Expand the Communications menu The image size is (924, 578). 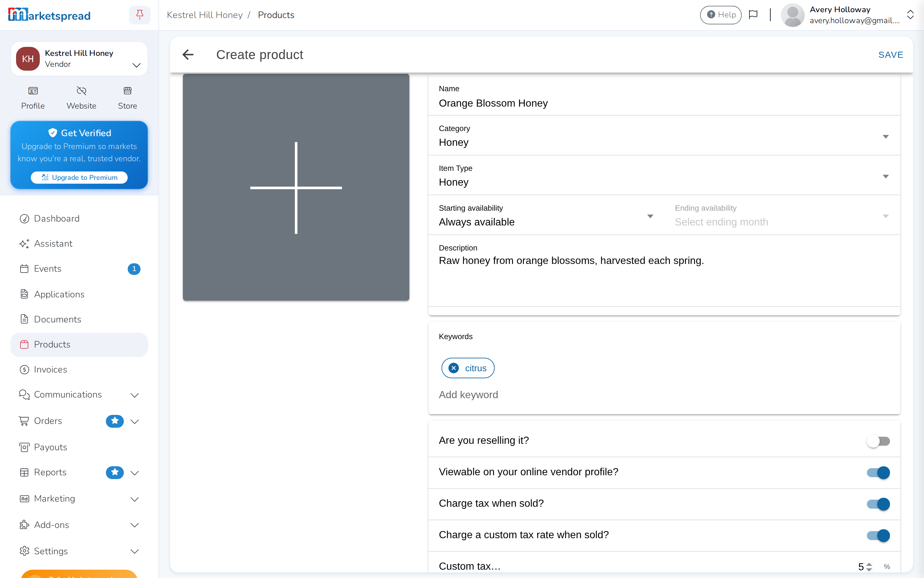(x=134, y=395)
